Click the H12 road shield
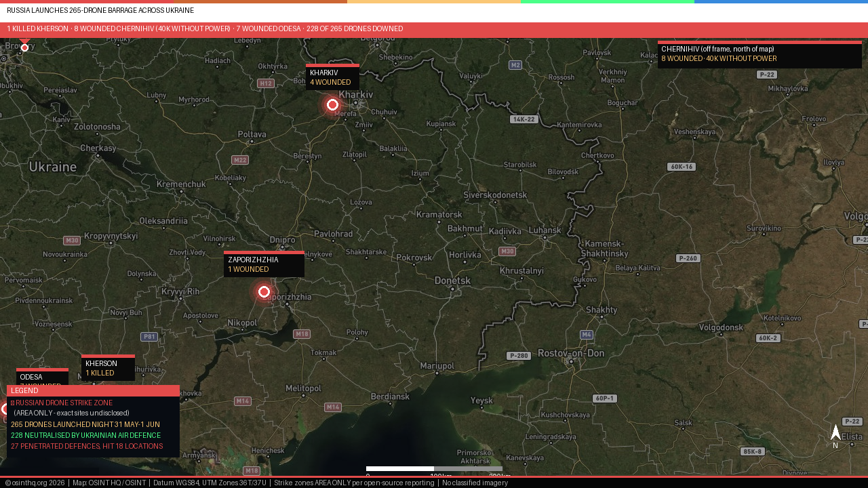 pyautogui.click(x=266, y=83)
